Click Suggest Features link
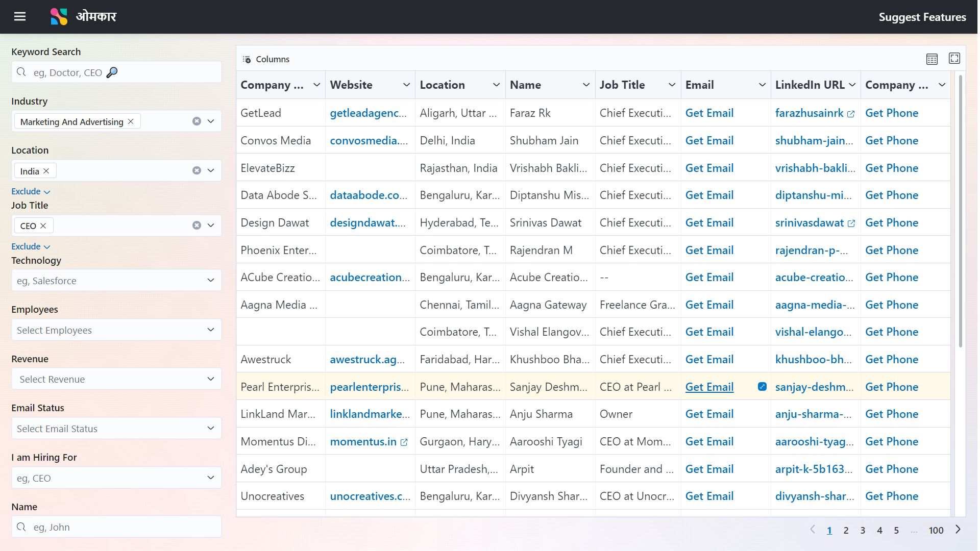This screenshot has height=551, width=980. (x=922, y=17)
